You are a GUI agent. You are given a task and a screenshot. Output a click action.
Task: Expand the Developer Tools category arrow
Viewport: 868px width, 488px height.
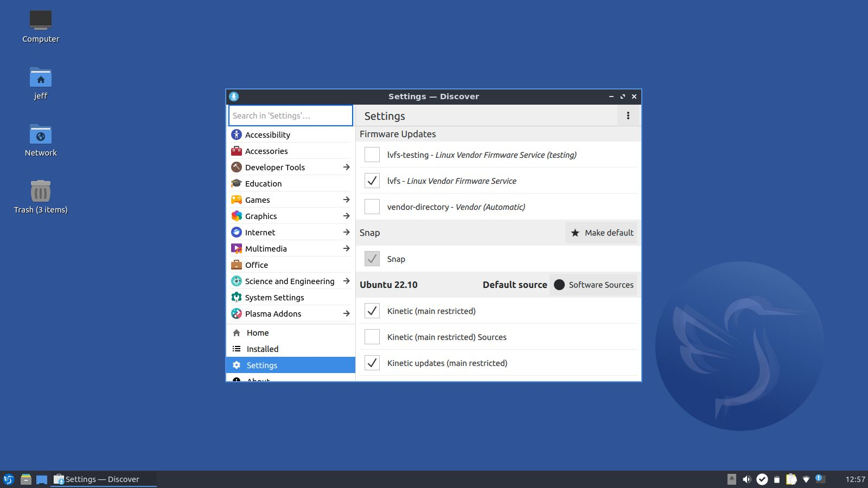coord(346,167)
